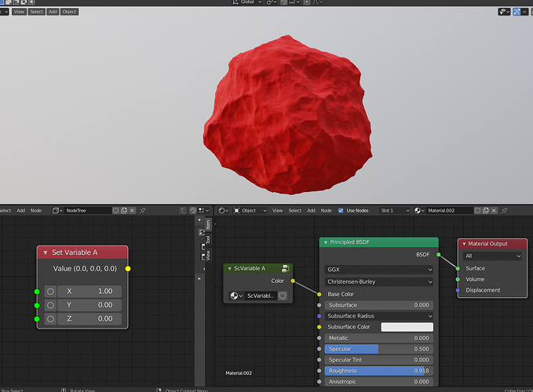The width and height of the screenshot is (533, 392).
Task: Click fake user shield beside Material.002 field
Action: tap(477, 210)
